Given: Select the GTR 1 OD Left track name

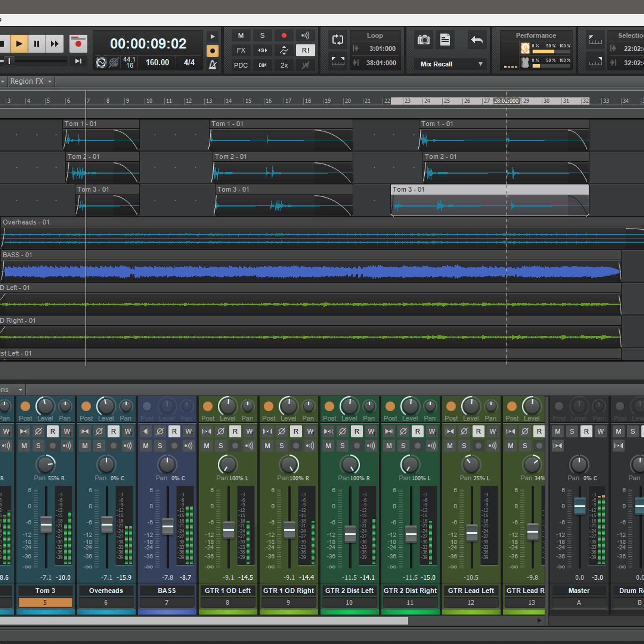Looking at the screenshot, I should [228, 590].
